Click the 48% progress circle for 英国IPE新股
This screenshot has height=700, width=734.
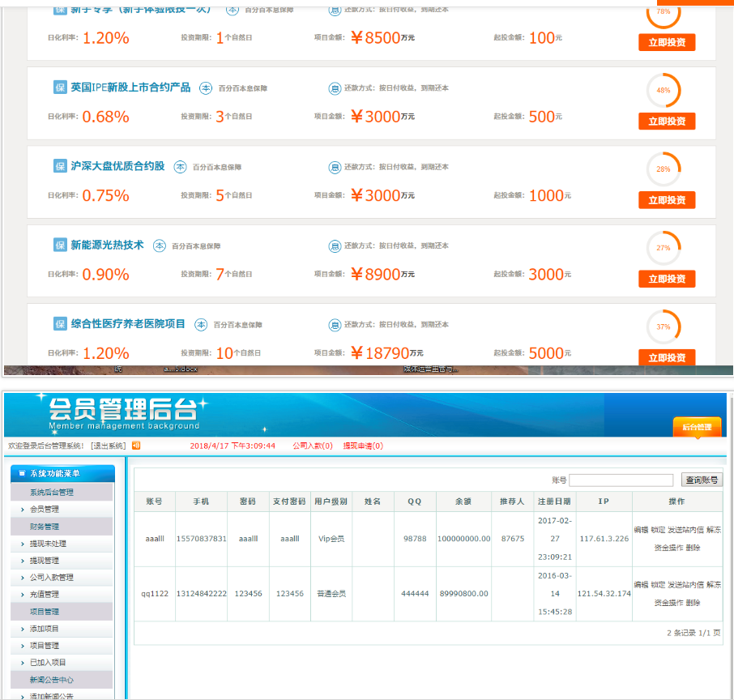click(x=664, y=90)
